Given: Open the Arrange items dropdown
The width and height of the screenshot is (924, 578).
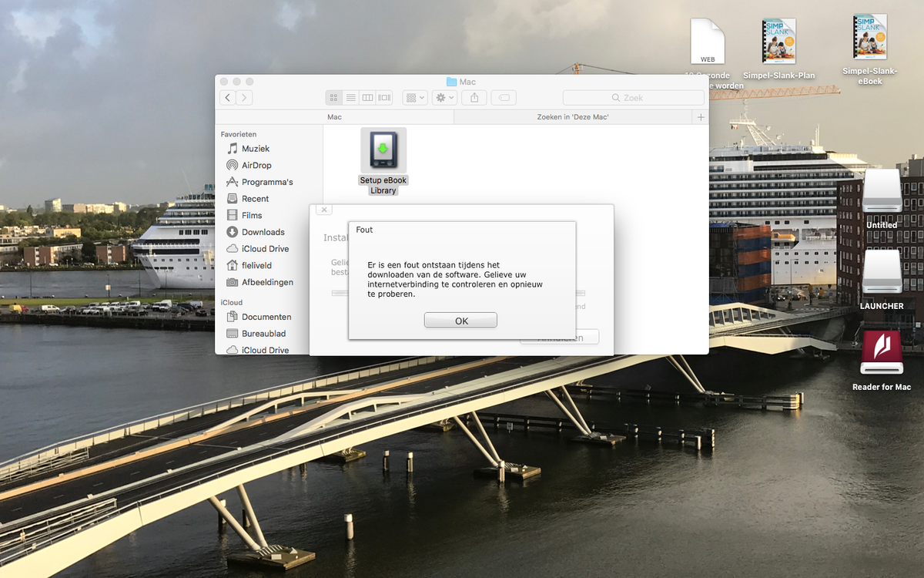Looking at the screenshot, I should pyautogui.click(x=415, y=98).
